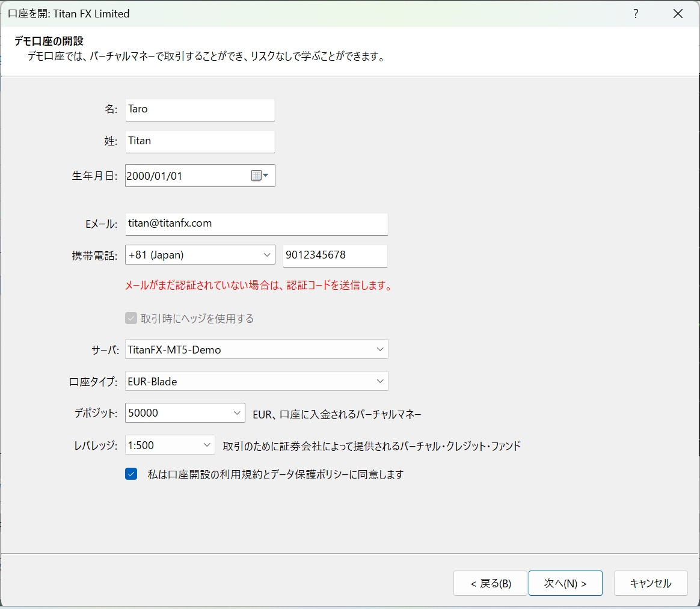Open the birth date calendar picker icon

click(259, 176)
